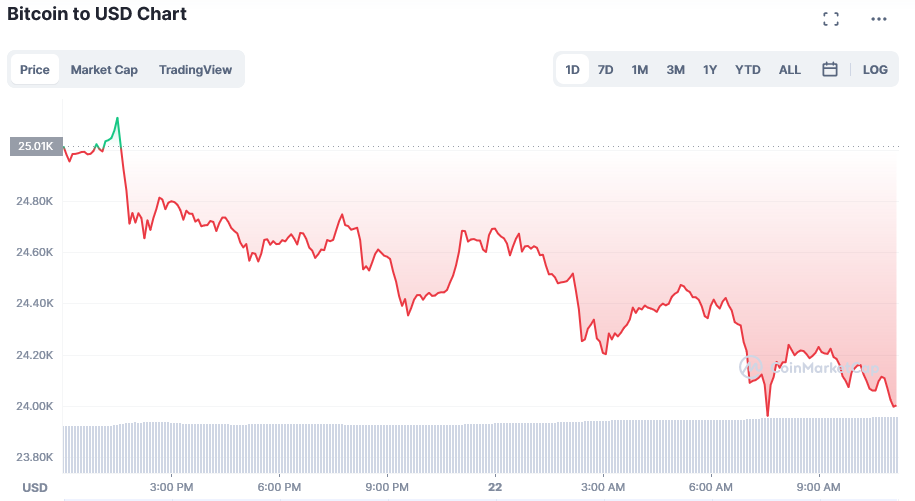Click the 22 date marker on the axis
This screenshot has height=501, width=915.
[x=495, y=487]
